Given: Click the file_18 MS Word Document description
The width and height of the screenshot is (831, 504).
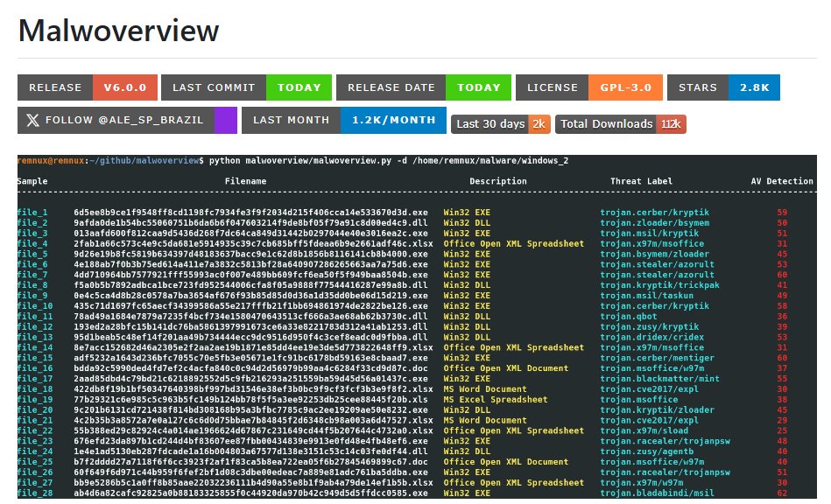Looking at the screenshot, I should click(x=485, y=389).
